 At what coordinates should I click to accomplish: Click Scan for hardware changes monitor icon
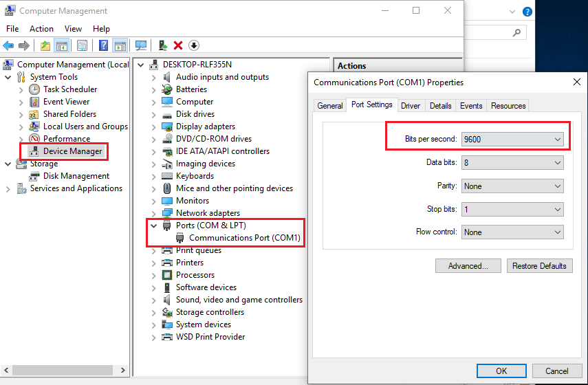point(141,45)
